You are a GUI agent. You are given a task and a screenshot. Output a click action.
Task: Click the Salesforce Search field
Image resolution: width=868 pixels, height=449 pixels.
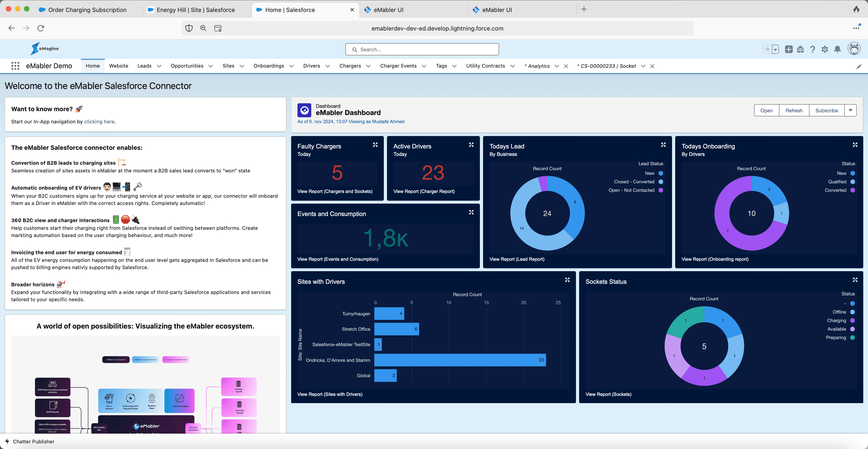(422, 49)
